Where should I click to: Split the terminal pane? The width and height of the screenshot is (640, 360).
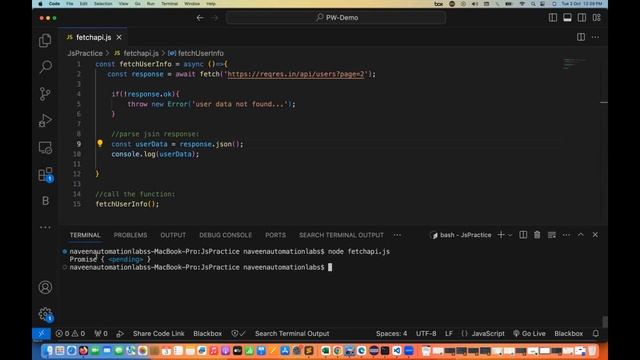pos(523,235)
